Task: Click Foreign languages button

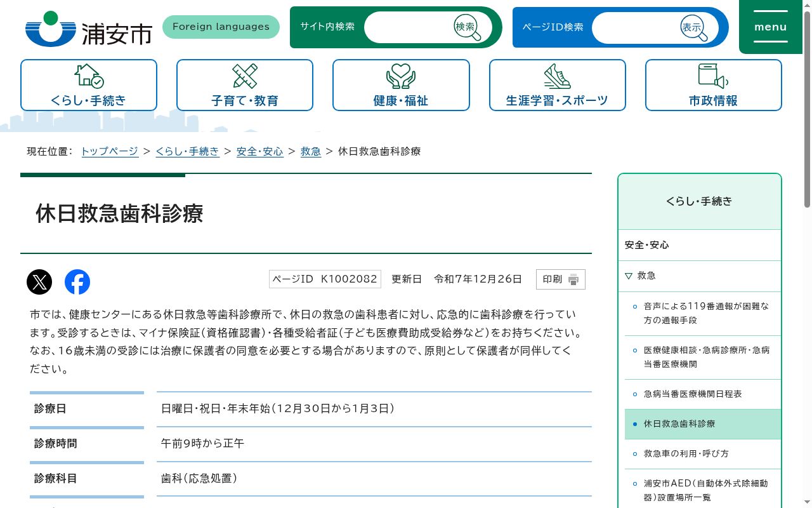Action: pos(221,27)
